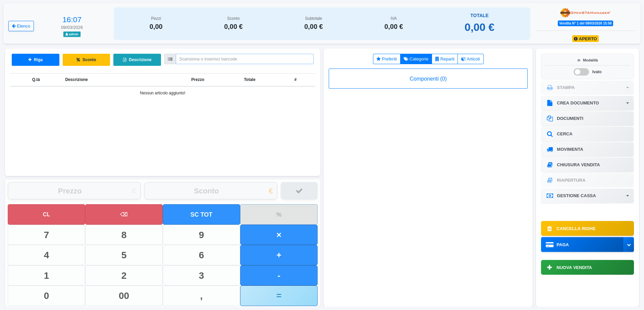Add a discount with the yellow Sconto button
Viewport: 644px width, 310px height.
86,60
